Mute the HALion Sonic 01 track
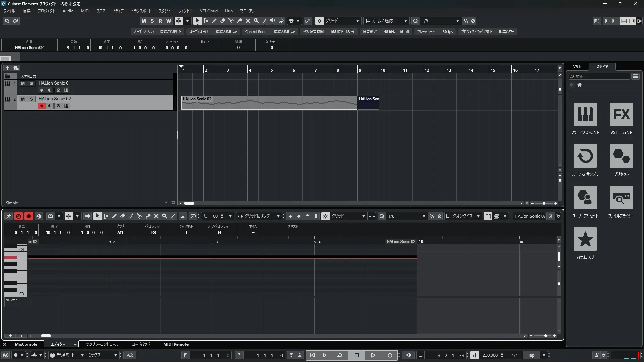Screen dimensions: 644x362 [x=23, y=83]
